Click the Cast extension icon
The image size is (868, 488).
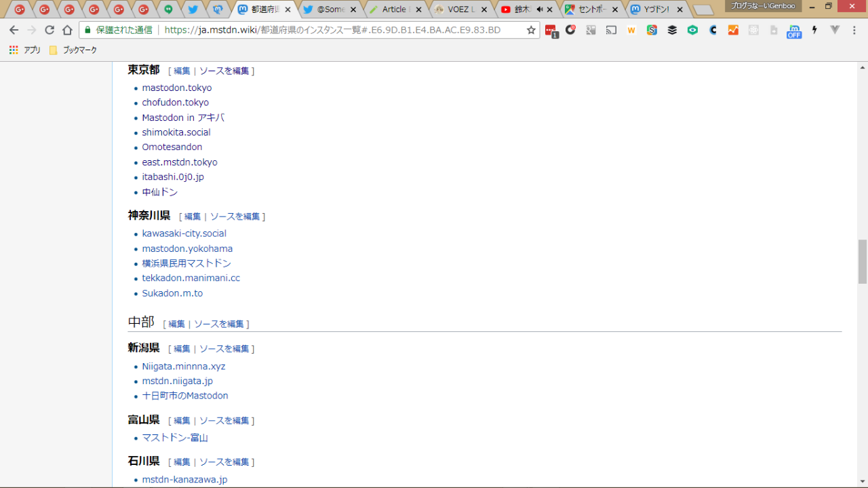611,30
